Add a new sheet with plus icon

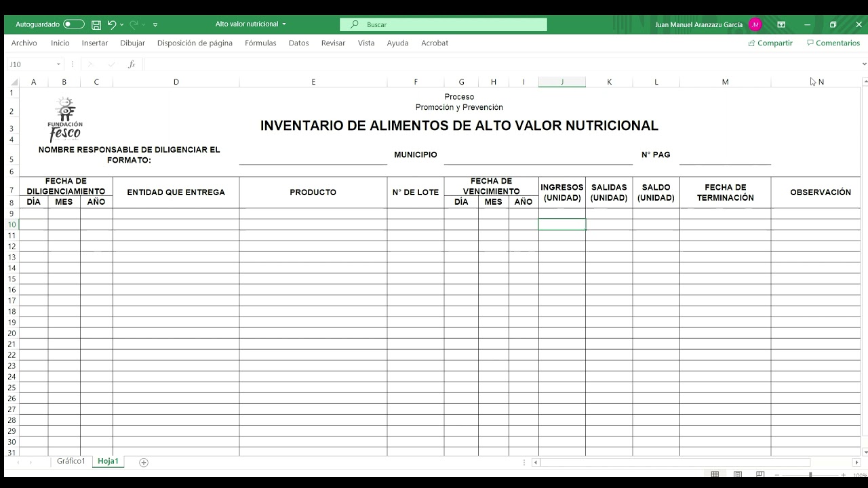click(143, 462)
